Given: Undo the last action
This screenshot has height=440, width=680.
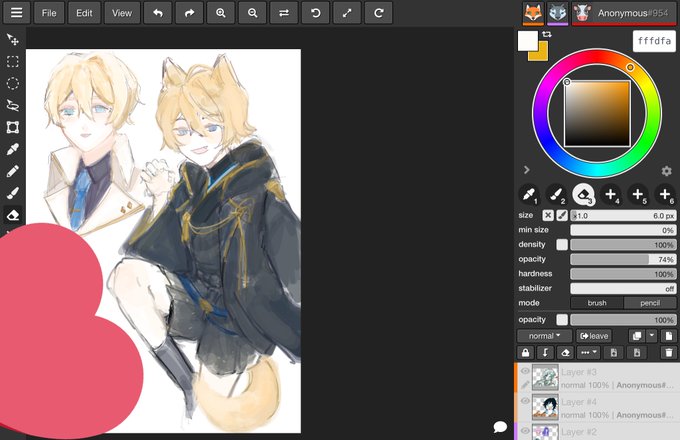Looking at the screenshot, I should tap(158, 13).
